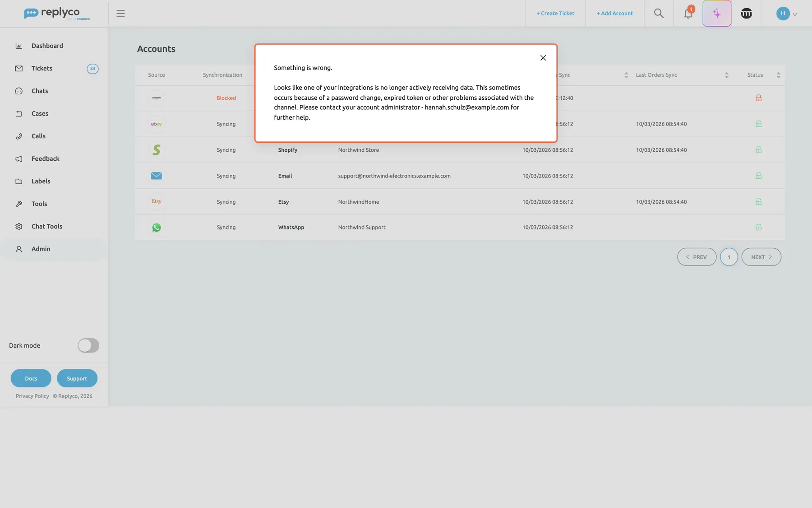Click Northwind Store account name
This screenshot has width=812, height=508.
tap(359, 150)
